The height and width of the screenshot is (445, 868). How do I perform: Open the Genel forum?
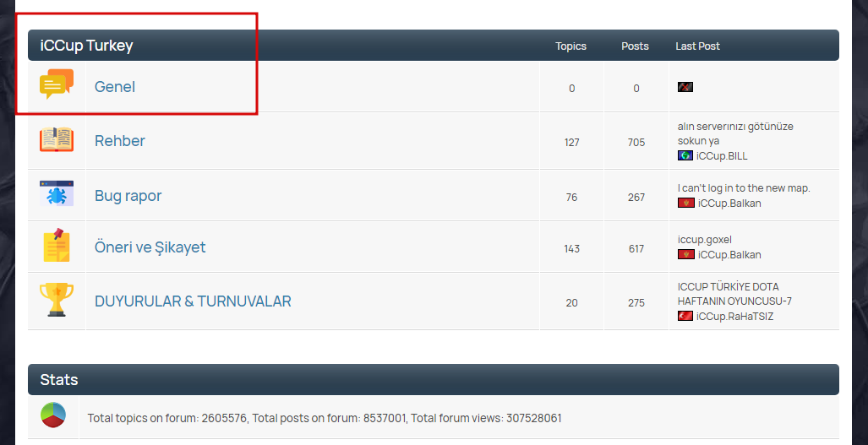[115, 87]
